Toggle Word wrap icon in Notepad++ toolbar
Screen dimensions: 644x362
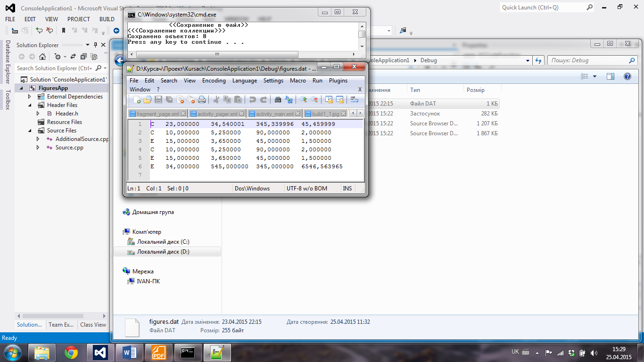click(x=354, y=99)
